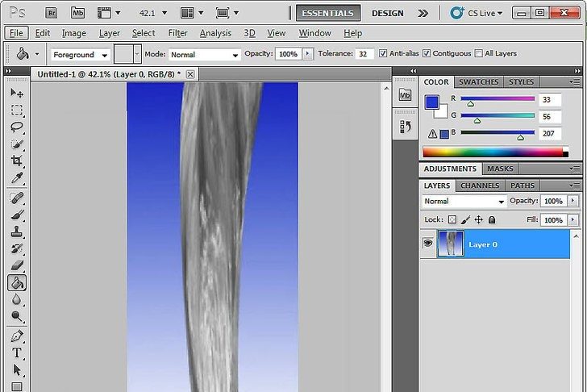Image resolution: width=587 pixels, height=392 pixels.
Task: Select the Move tool
Action: coord(17,93)
